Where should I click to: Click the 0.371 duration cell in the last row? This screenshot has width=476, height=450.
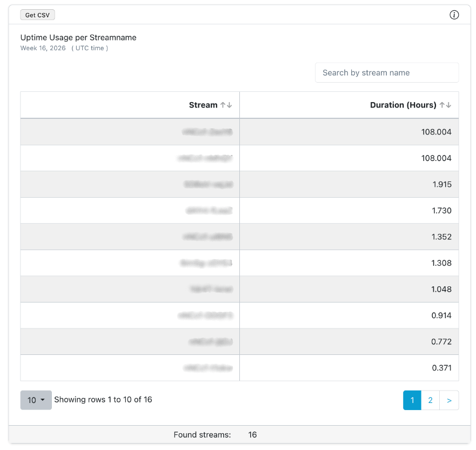pos(441,368)
